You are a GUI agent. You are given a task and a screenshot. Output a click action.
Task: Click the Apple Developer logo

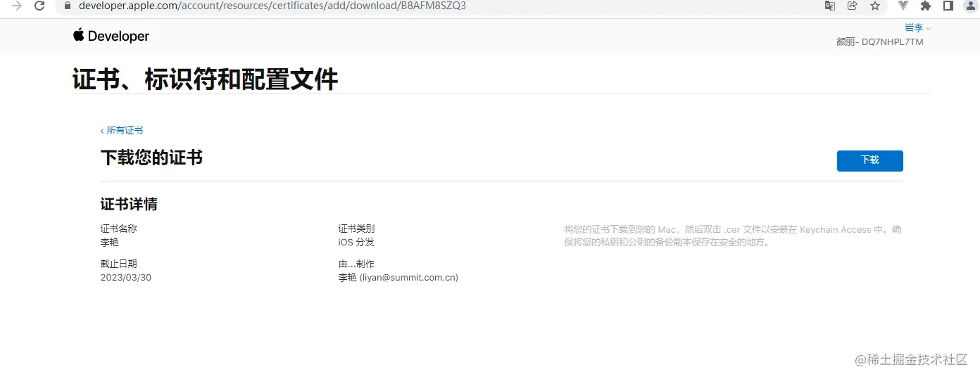tap(111, 36)
